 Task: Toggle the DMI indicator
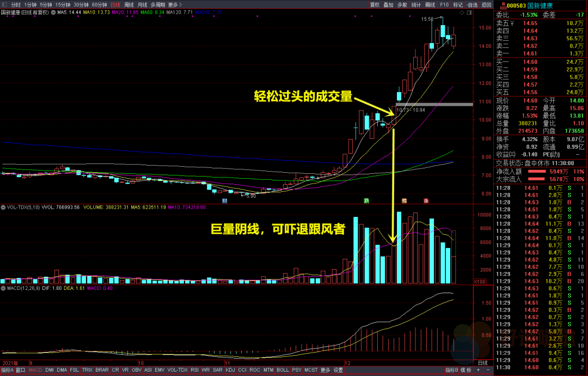pyautogui.click(x=50, y=370)
